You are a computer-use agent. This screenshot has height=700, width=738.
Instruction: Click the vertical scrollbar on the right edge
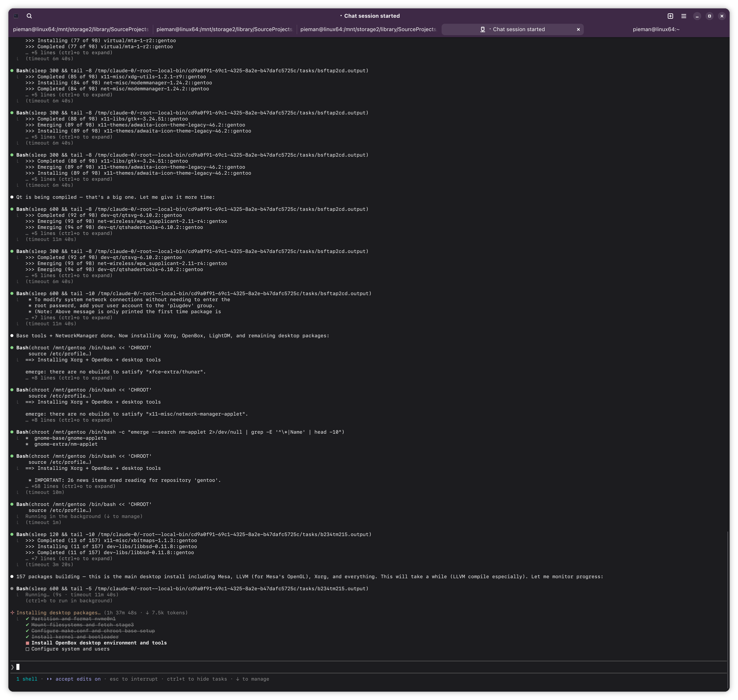pos(728,608)
